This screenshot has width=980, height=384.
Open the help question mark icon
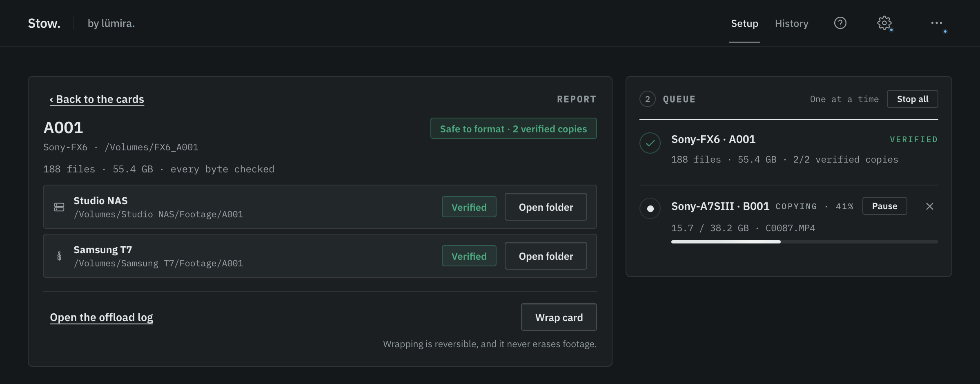tap(840, 23)
